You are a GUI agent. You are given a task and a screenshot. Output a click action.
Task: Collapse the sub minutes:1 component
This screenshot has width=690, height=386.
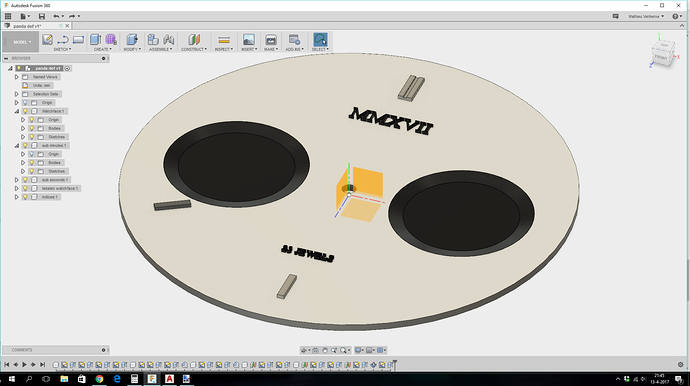17,145
